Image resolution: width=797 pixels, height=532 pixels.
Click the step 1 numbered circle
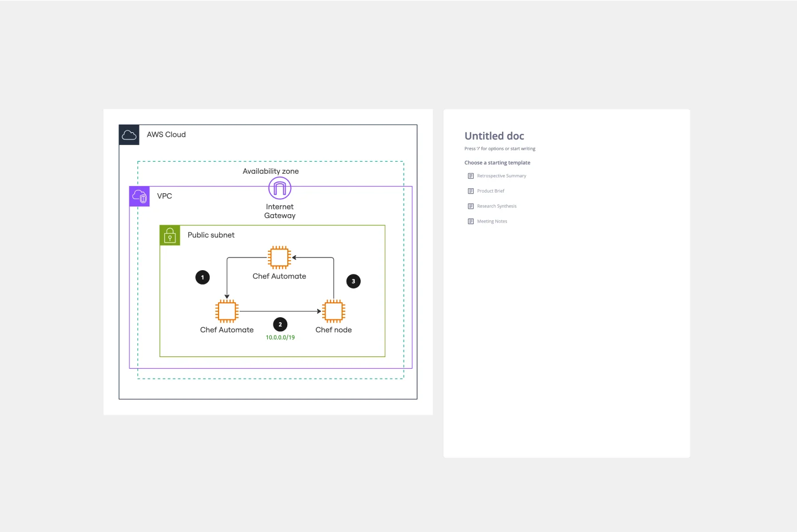203,277
